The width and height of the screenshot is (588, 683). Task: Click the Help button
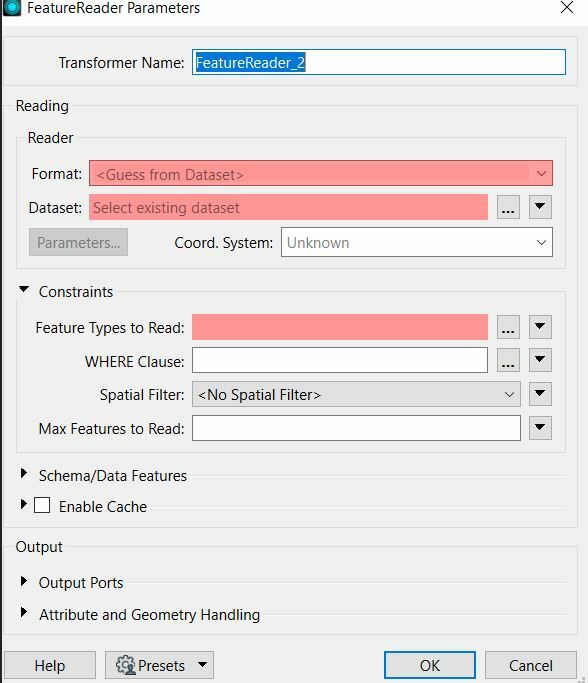point(50,665)
